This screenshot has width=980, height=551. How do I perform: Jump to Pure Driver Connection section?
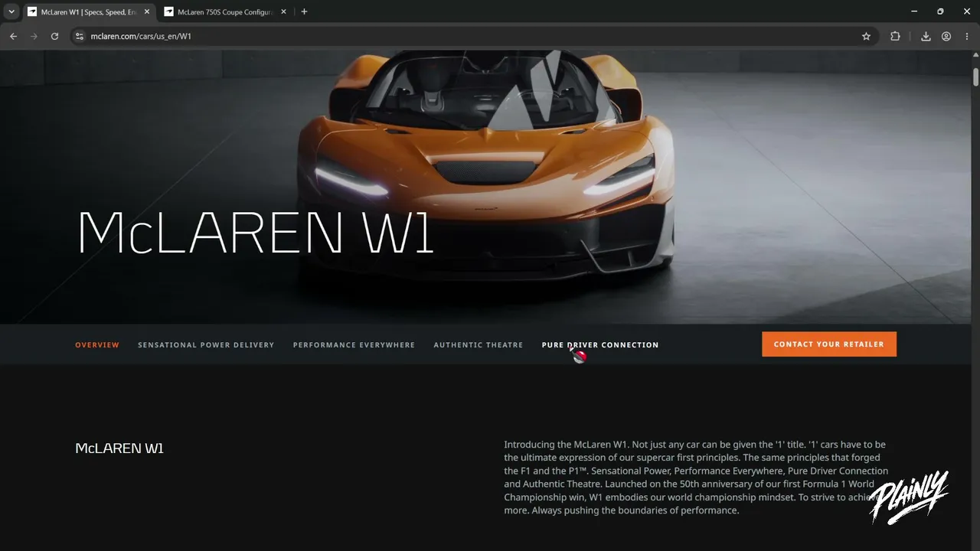click(600, 345)
